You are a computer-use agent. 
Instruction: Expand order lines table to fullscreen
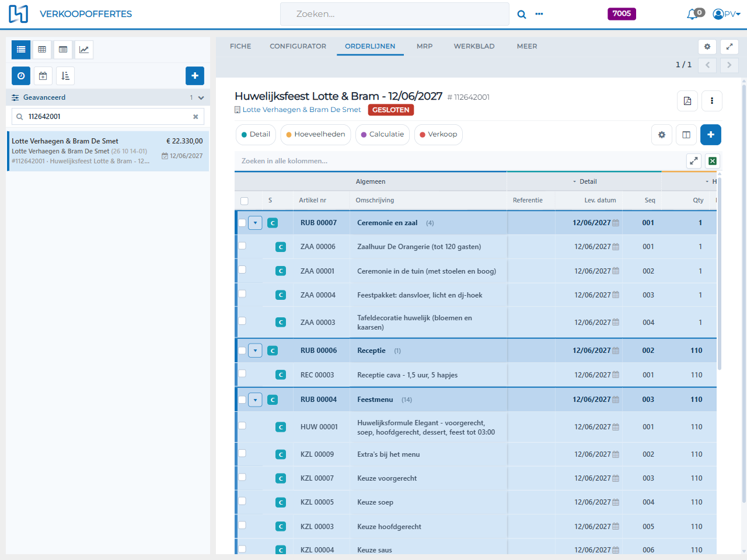pos(694,161)
